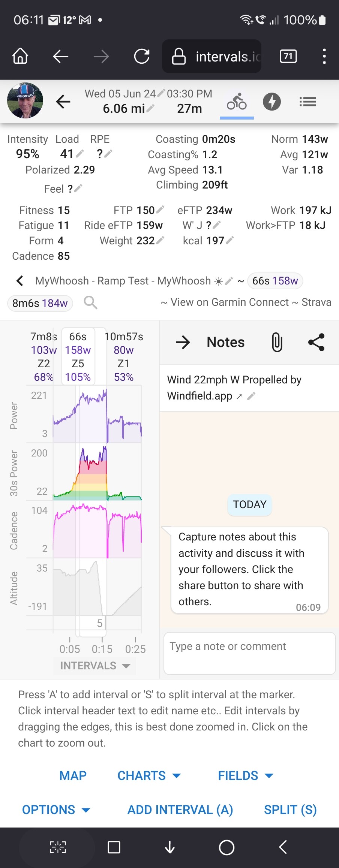Expand the FIELDS dropdown
This screenshot has width=339, height=868.
246,775
